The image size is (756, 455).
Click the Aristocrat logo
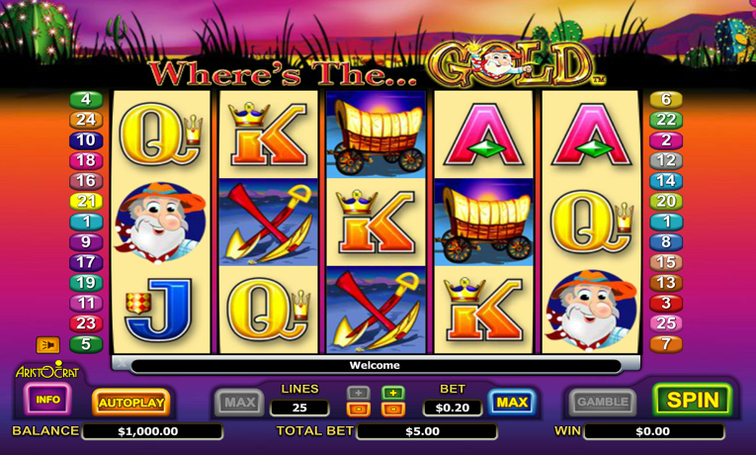[47, 370]
